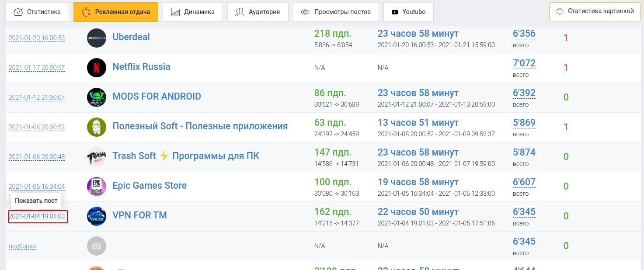Image resolution: width=644 pixels, height=270 pixels.
Task: Open the Статистика tab
Action: click(37, 12)
